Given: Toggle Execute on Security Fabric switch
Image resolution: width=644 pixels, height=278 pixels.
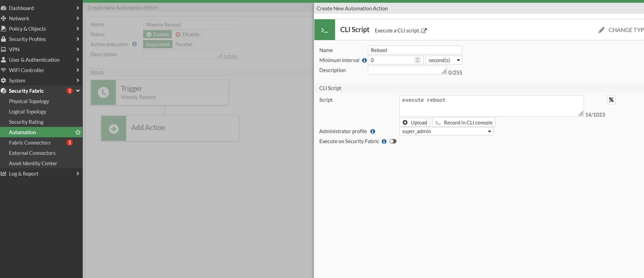Looking at the screenshot, I should 393,141.
